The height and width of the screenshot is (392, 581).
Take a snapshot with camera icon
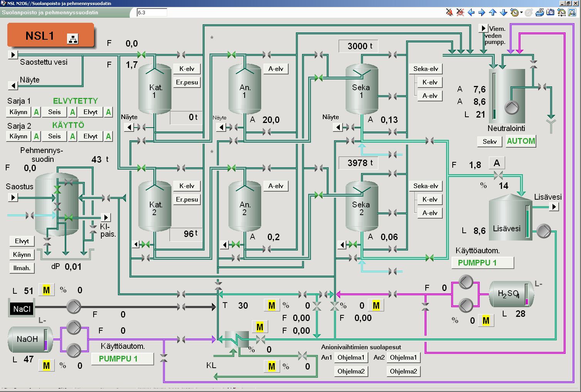point(551,12)
